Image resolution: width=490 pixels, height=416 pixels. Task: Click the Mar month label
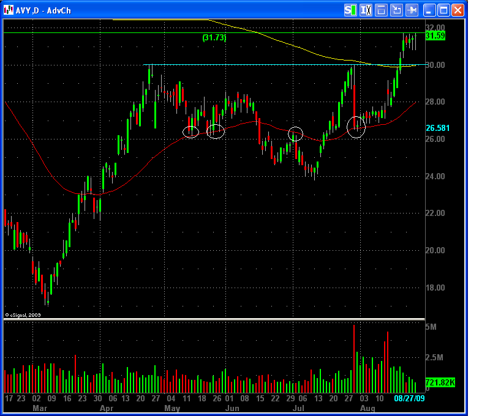click(40, 408)
